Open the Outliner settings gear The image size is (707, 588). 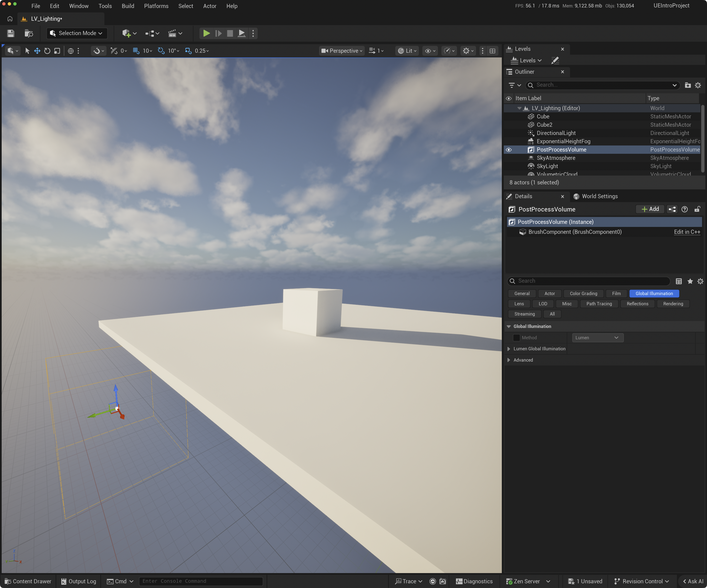tap(698, 85)
